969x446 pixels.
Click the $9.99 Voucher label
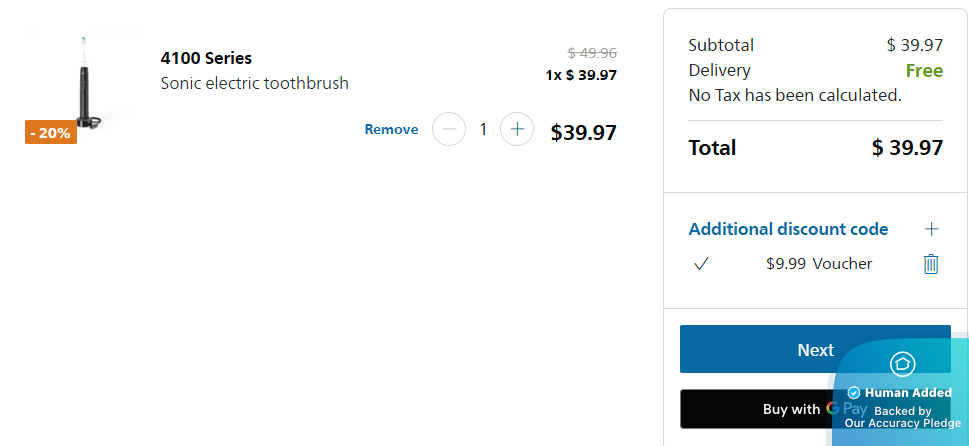tap(818, 264)
